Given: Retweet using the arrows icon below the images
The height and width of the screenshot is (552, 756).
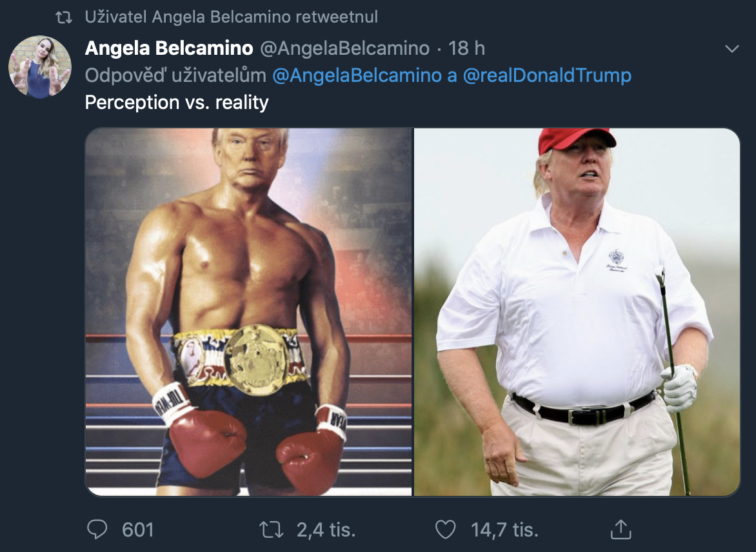Looking at the screenshot, I should 271,529.
